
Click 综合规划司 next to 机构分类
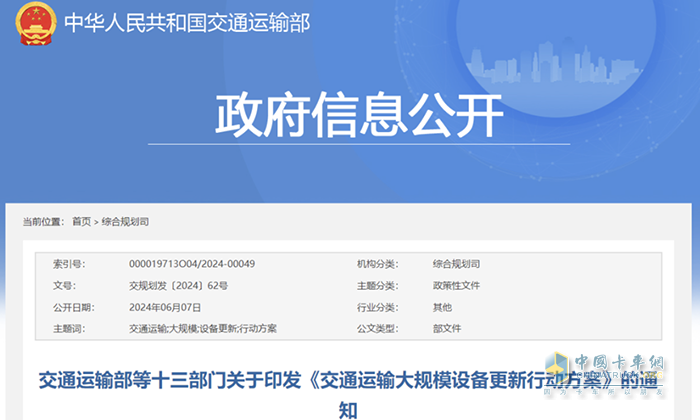click(x=456, y=264)
